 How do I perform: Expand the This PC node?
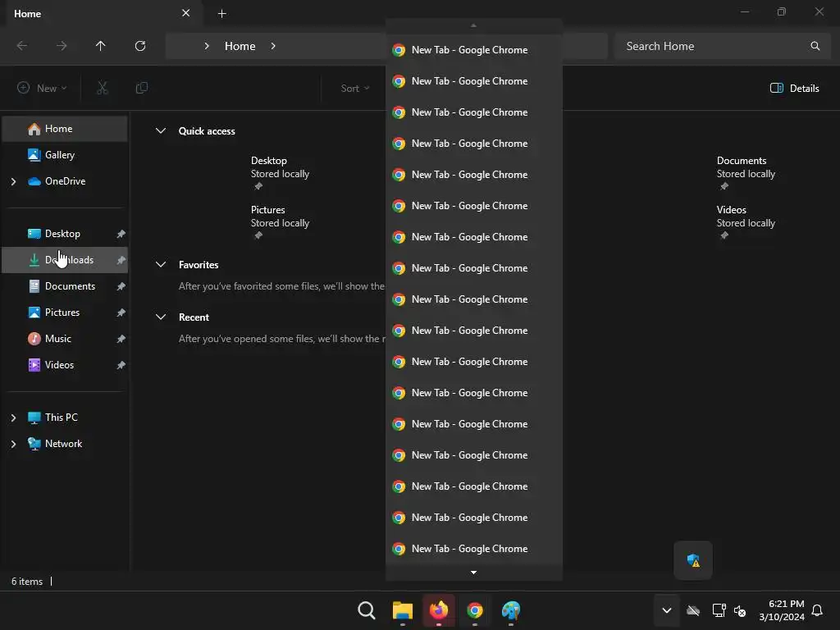13,418
